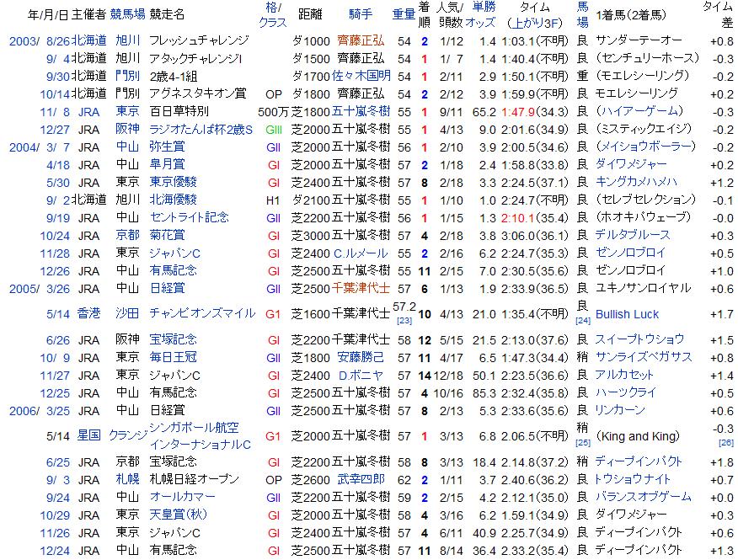
Task: Open the 旭川 racecourse link in the 8/26 row
Action: (x=127, y=40)
